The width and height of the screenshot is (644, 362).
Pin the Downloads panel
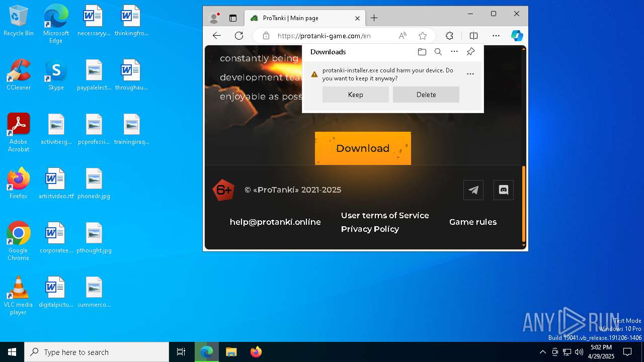(470, 52)
